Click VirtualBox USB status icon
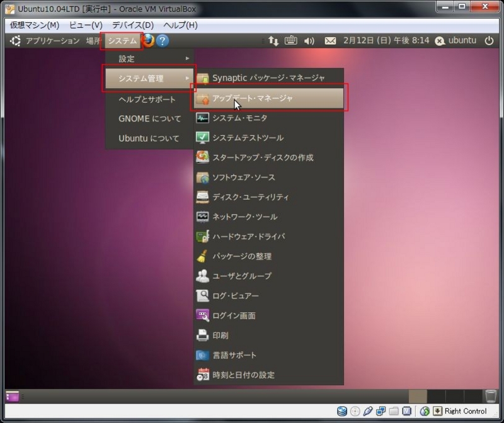Image resolution: width=504 pixels, height=423 pixels. pyautogui.click(x=368, y=411)
